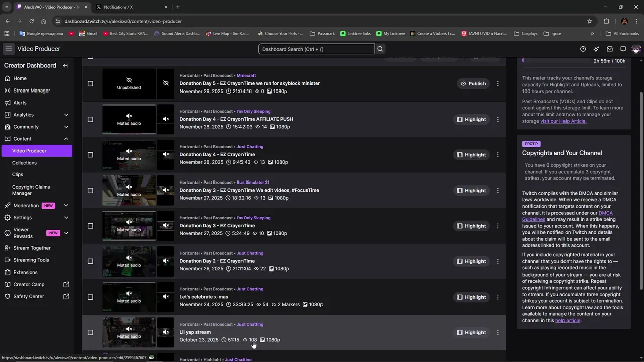
Task: Open Chrome profile avatar
Action: pos(624,21)
